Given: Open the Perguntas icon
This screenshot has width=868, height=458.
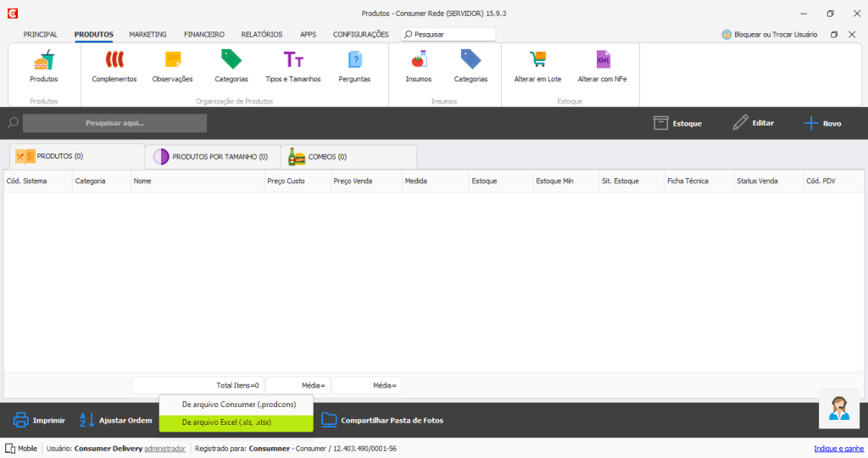Looking at the screenshot, I should [x=354, y=61].
